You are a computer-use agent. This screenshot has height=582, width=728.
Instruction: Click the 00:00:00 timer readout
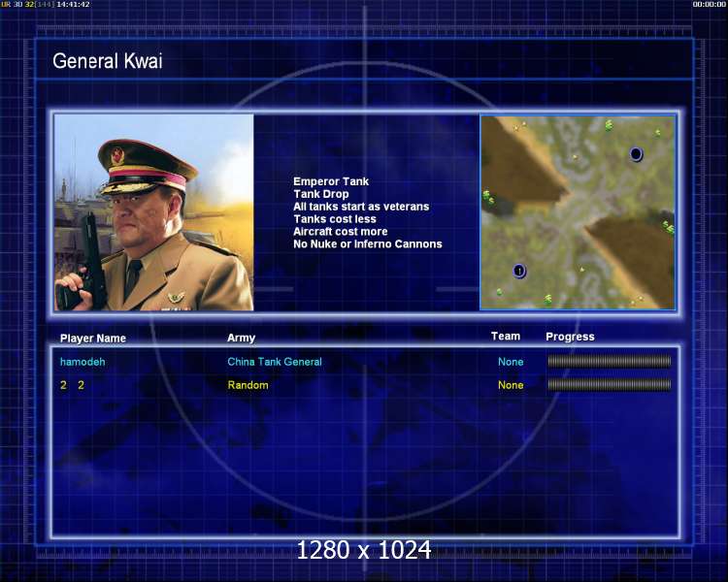[709, 4]
